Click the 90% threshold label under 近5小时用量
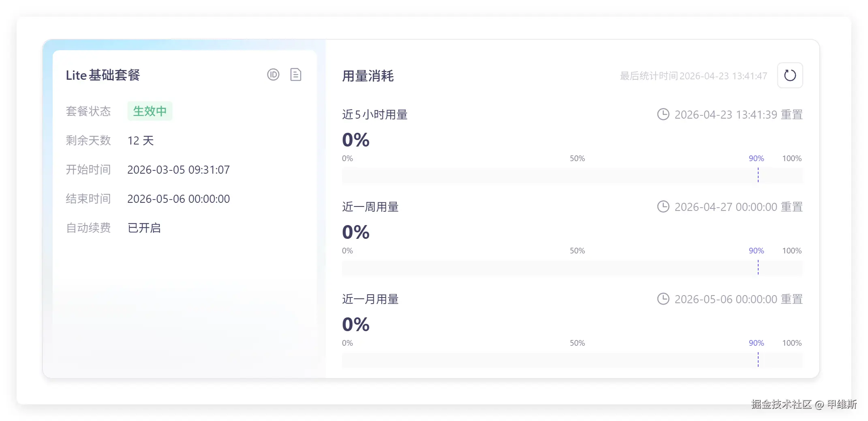 (x=756, y=158)
